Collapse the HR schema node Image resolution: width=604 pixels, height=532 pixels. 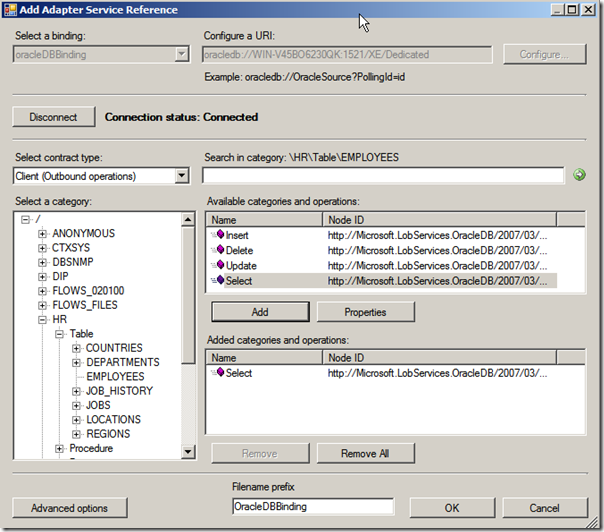[43, 320]
